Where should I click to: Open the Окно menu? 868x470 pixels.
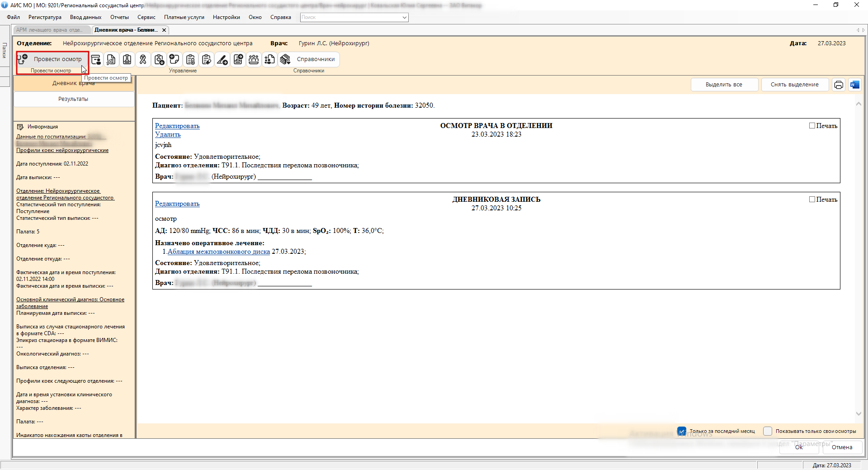coord(255,17)
